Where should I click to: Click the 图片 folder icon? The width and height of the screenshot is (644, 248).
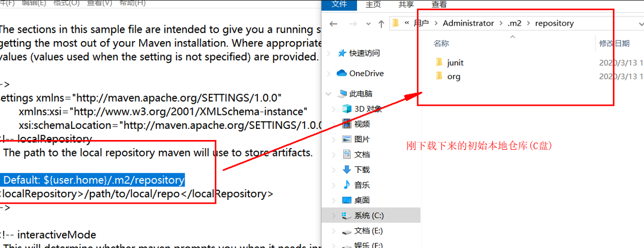347,139
